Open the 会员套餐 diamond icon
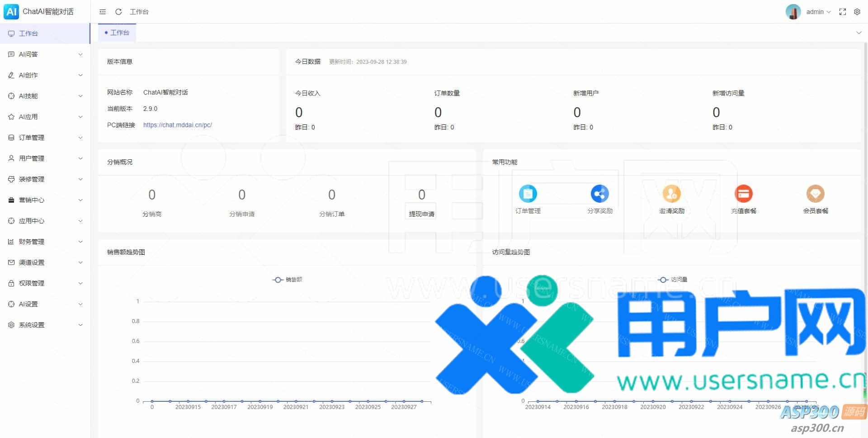Viewport: 868px width, 438px height. coord(815,194)
